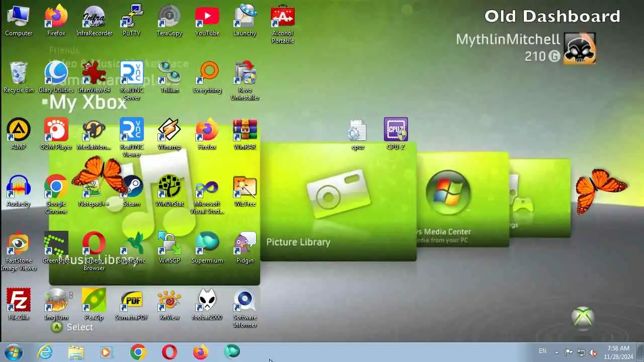This screenshot has height=362, width=644.
Task: Launch Steam from the desktop
Action: 132,191
